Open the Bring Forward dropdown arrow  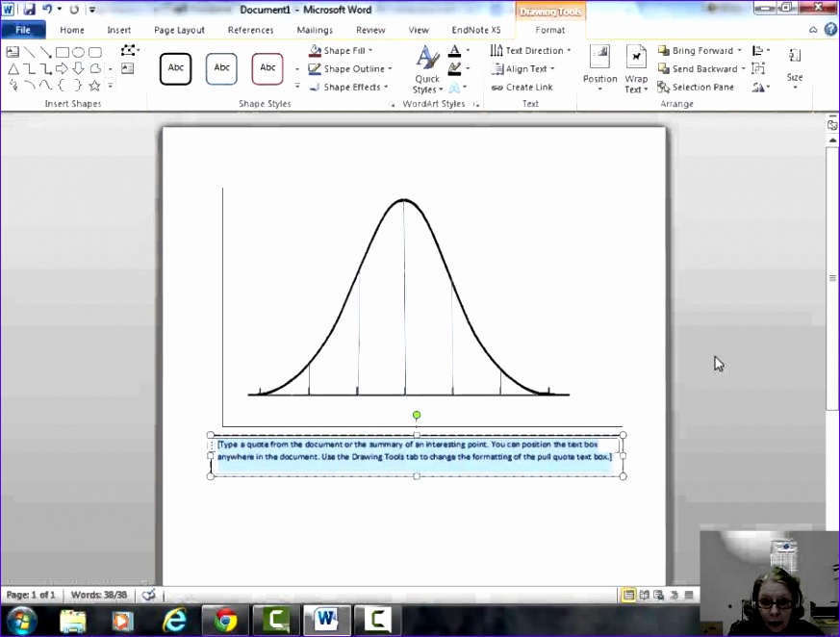pyautogui.click(x=740, y=50)
